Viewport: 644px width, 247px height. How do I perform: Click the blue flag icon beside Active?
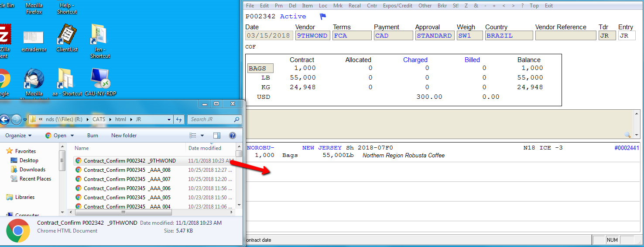tap(323, 17)
